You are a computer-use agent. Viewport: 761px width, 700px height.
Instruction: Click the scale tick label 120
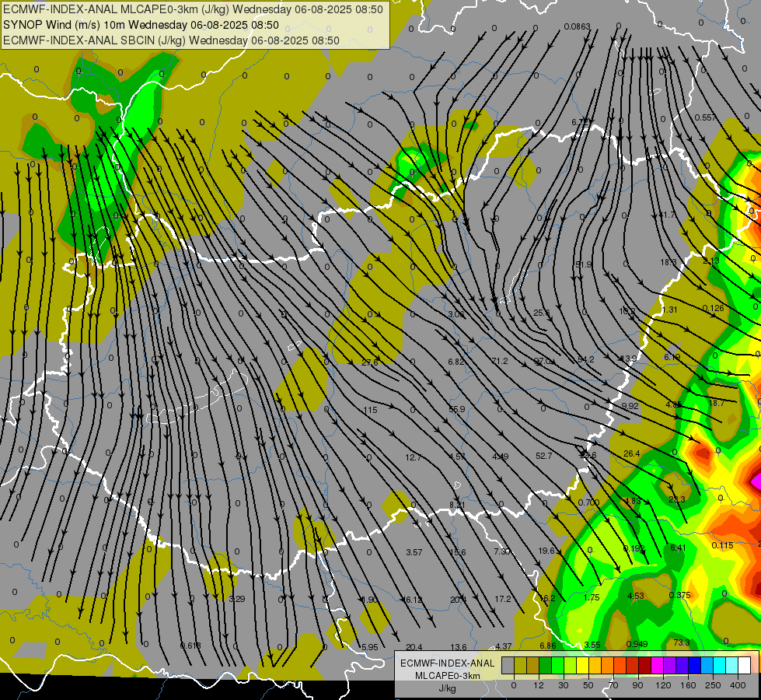(664, 685)
